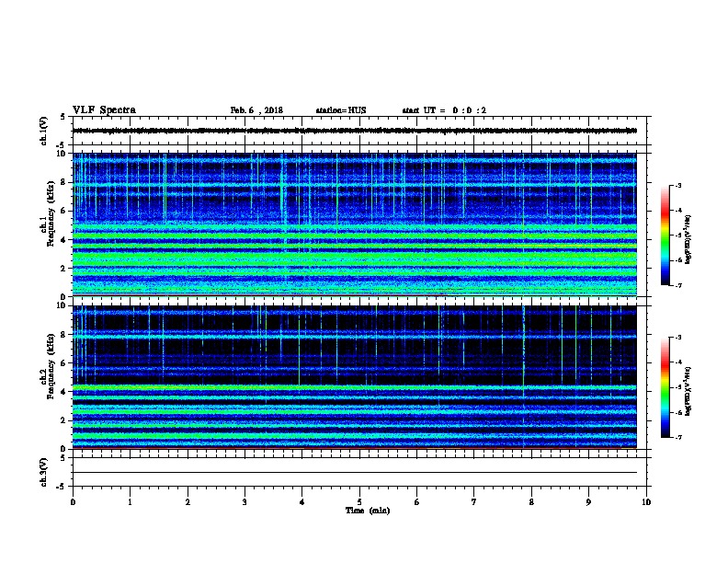
Task: Click the flat ch.3 voltage trace line
Action: click(355, 473)
